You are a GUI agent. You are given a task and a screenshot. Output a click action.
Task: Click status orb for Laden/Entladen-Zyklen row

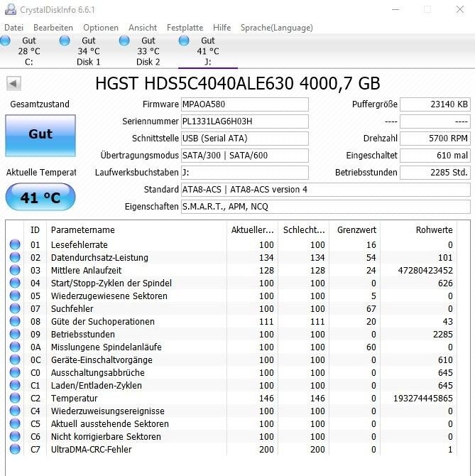pyautogui.click(x=15, y=385)
